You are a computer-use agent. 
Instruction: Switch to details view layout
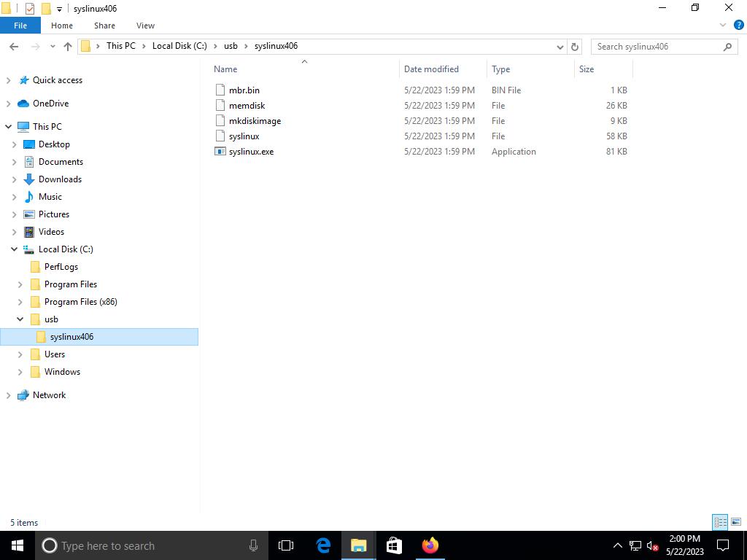(720, 522)
